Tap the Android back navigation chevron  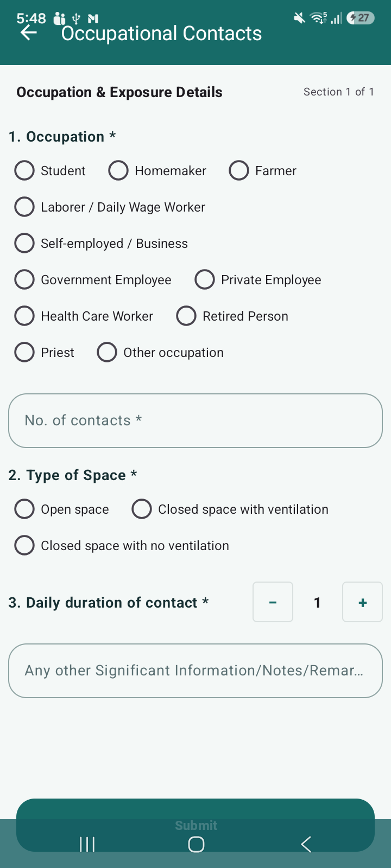(x=306, y=844)
